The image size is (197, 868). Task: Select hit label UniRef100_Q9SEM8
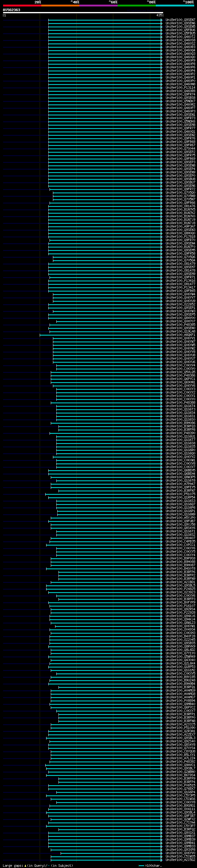(x=180, y=125)
